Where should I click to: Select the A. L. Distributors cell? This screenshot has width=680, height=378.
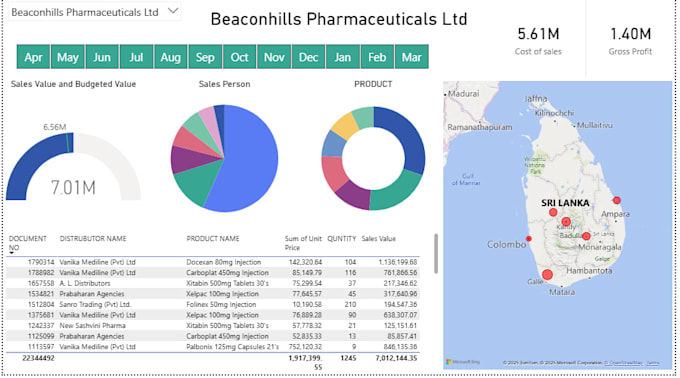[x=85, y=284]
